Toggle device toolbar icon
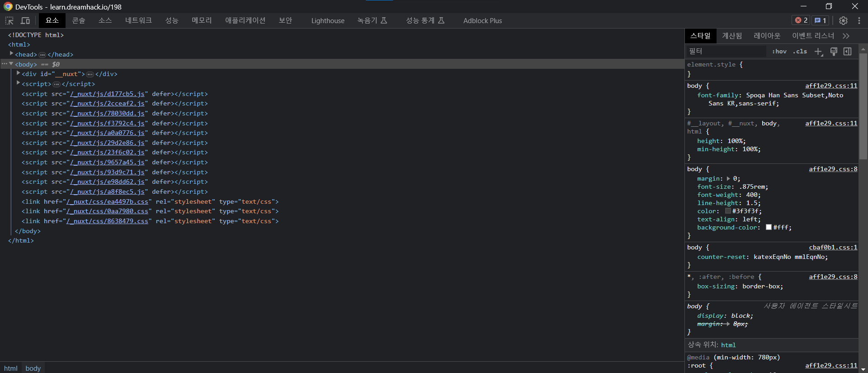Viewport: 868px width, 373px height. pyautogui.click(x=25, y=21)
